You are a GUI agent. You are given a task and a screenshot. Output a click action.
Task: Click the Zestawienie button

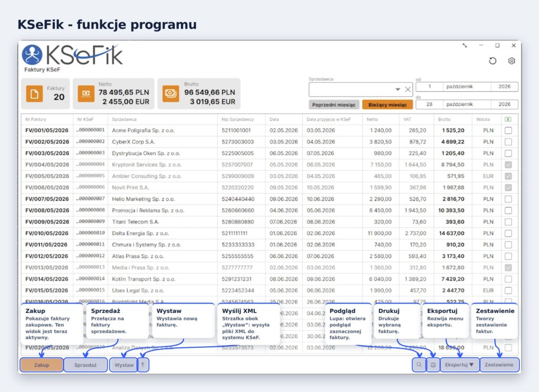click(499, 365)
